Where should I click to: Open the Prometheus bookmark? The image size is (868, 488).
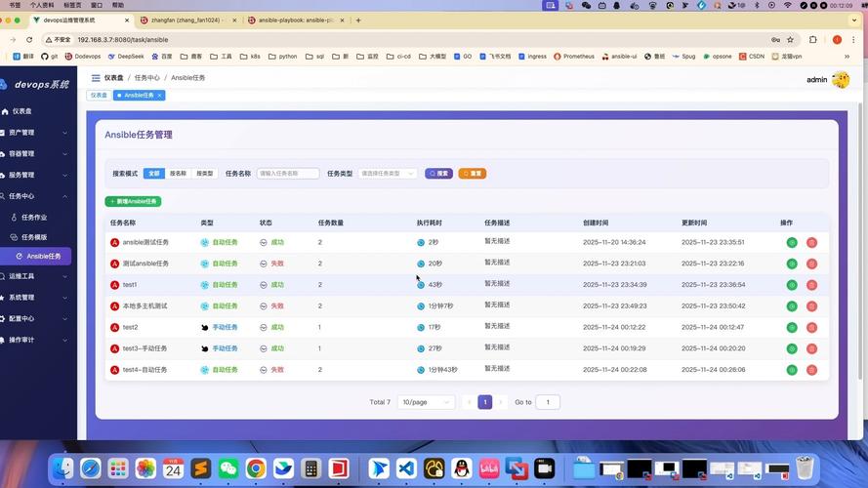pyautogui.click(x=574, y=57)
